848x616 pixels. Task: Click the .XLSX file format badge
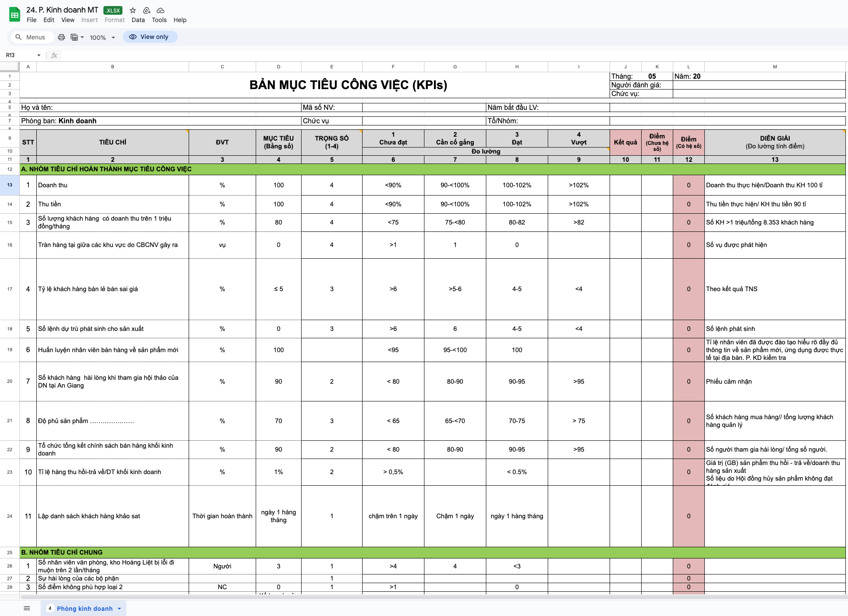(113, 10)
